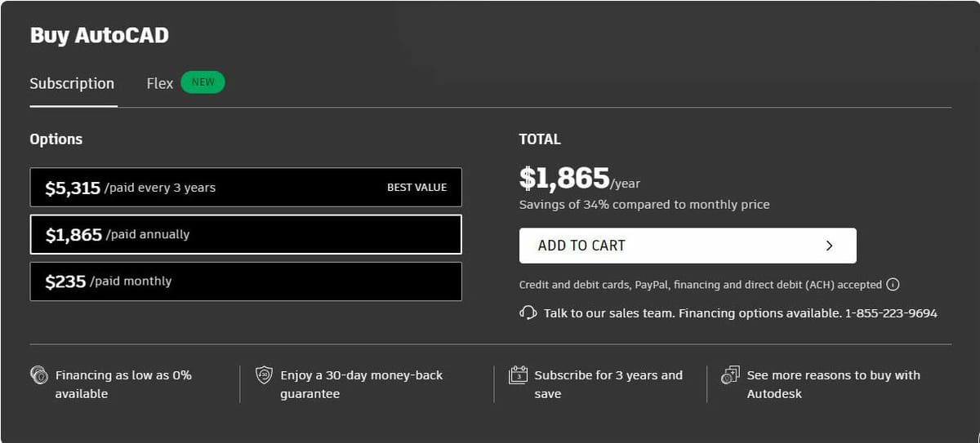Open Financing as low as 0% available link

[123, 384]
